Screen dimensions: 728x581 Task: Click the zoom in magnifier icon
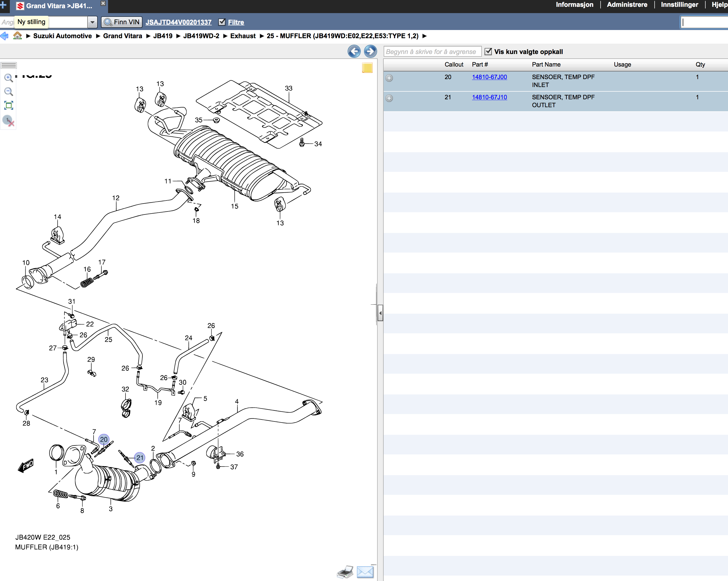pyautogui.click(x=8, y=78)
